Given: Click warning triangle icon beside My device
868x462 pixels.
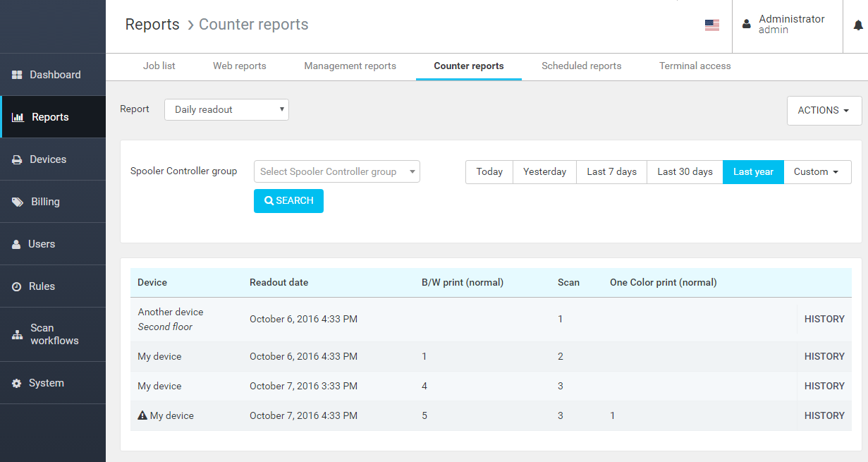Looking at the screenshot, I should 142,415.
